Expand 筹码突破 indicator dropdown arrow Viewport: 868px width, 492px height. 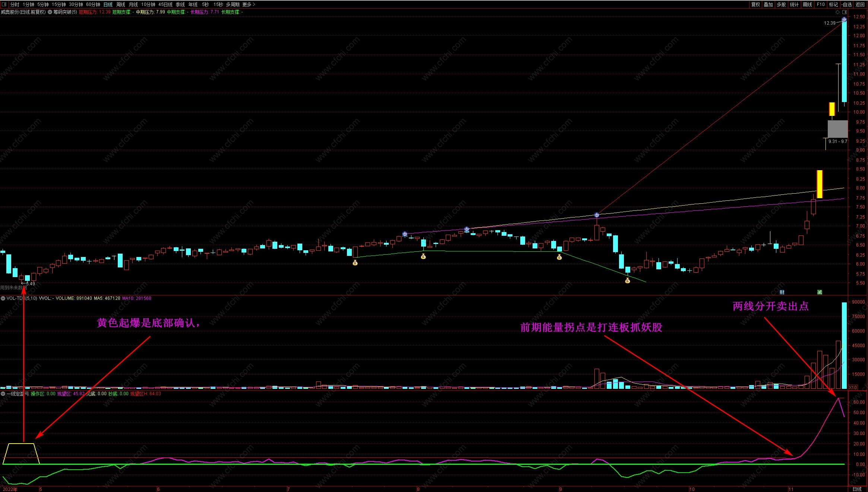[50, 12]
